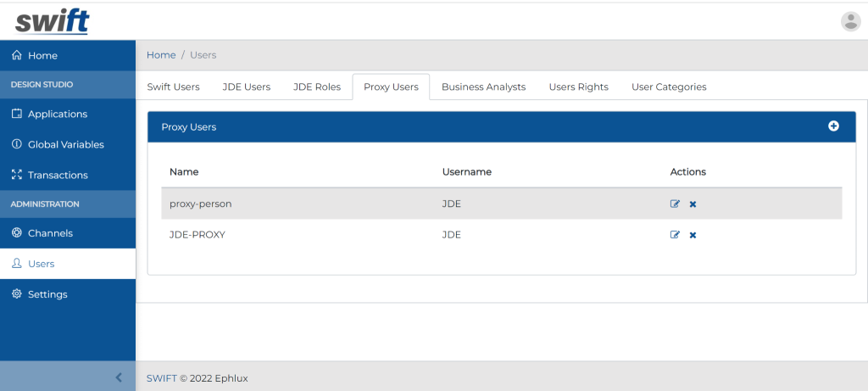Open the User Categories tab
The width and height of the screenshot is (868, 391).
[x=668, y=87]
